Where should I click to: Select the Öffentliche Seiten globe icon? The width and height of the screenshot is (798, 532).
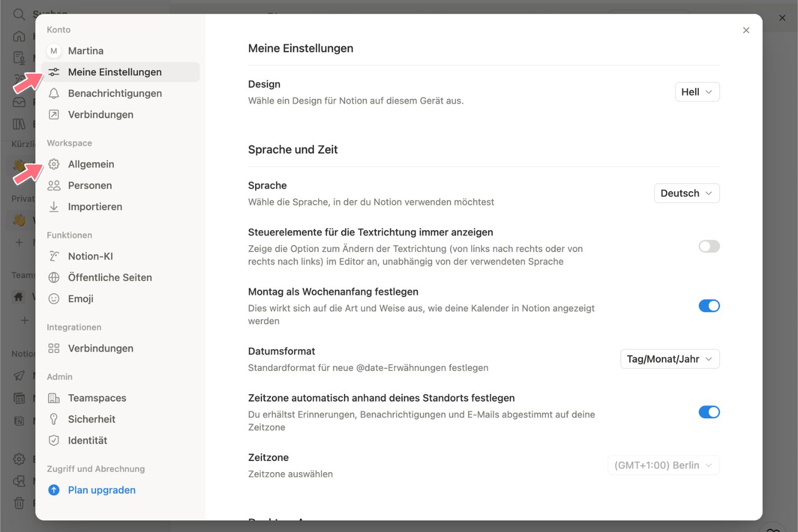[54, 277]
